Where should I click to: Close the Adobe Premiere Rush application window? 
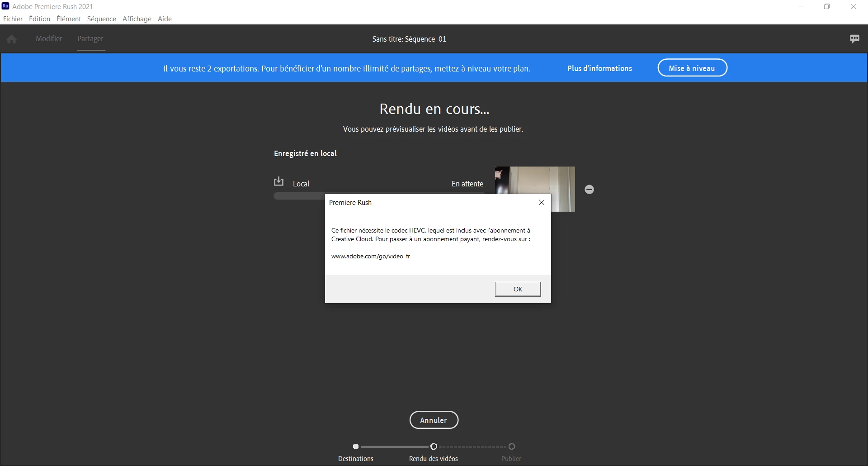point(854,6)
